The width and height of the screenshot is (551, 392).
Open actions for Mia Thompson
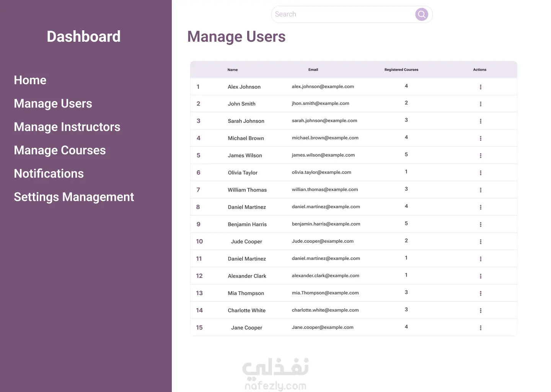pos(481,294)
